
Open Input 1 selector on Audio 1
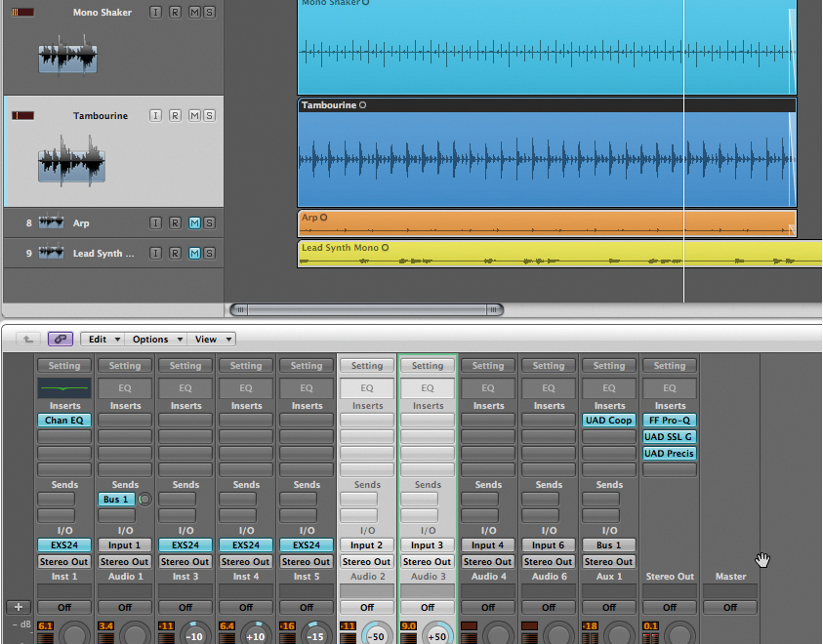point(124,544)
